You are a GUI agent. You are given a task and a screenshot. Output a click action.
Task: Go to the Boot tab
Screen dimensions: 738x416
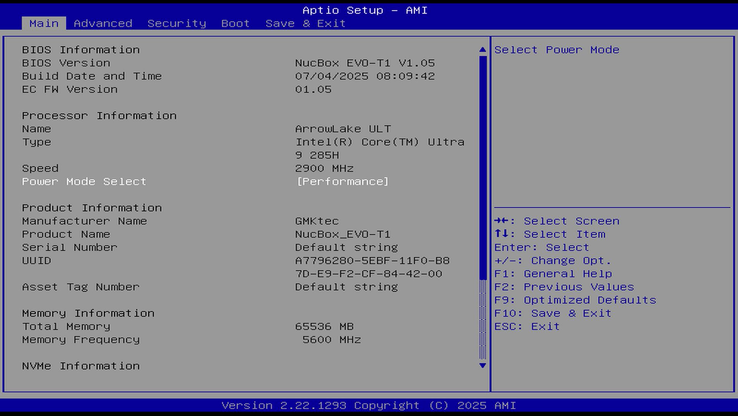pyautogui.click(x=235, y=24)
